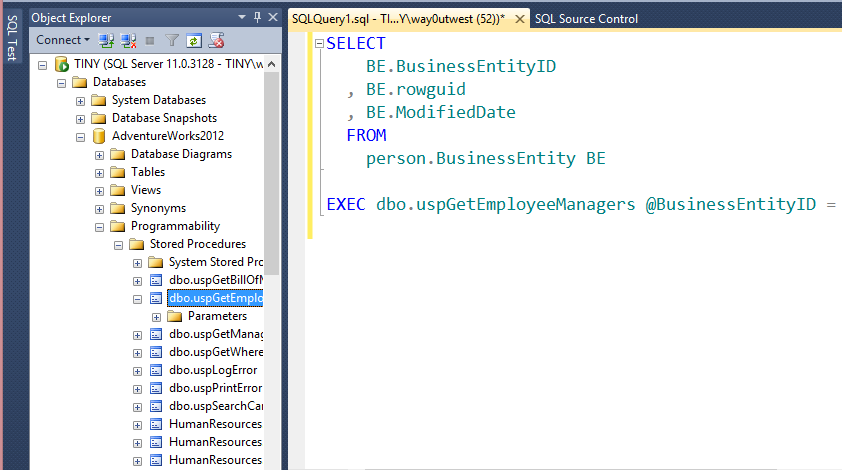This screenshot has height=470, width=842.
Task: Open Object Explorer window position menu arrow
Action: click(x=242, y=17)
